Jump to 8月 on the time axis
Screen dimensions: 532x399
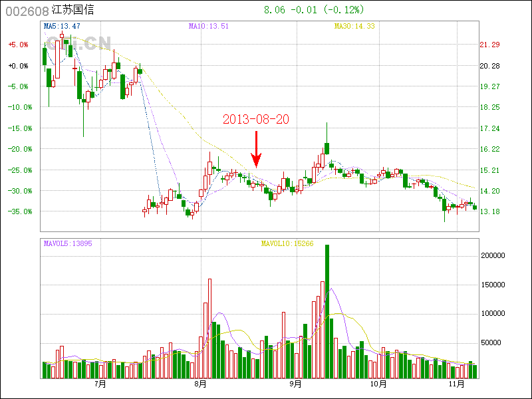click(200, 384)
